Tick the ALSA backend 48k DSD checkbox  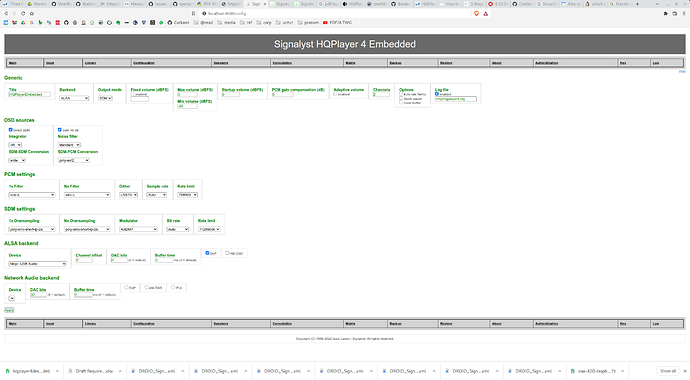point(228,253)
